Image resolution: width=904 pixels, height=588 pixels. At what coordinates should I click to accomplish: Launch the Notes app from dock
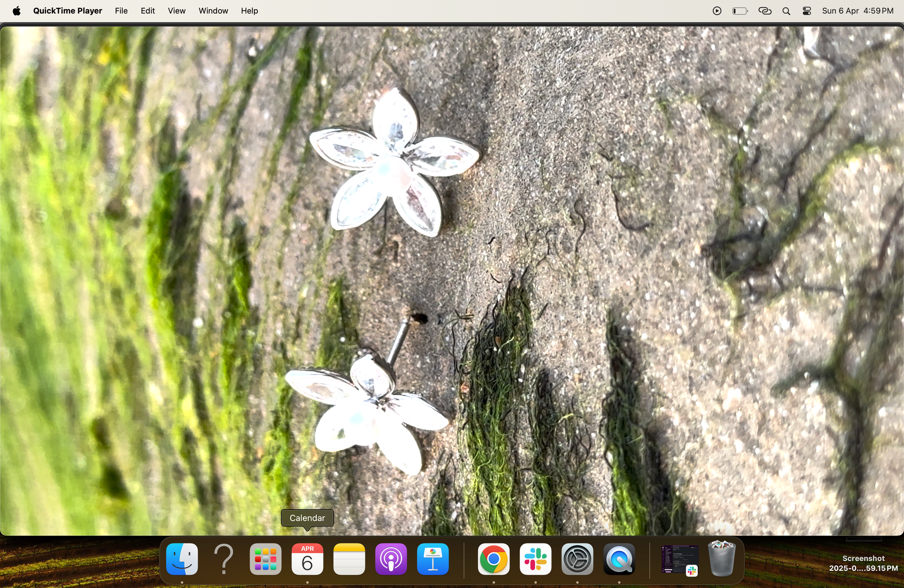coord(349,559)
